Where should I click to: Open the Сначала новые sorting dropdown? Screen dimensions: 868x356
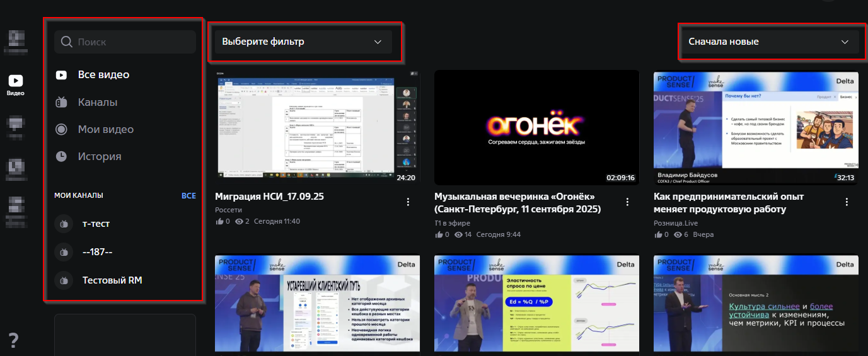(x=768, y=42)
